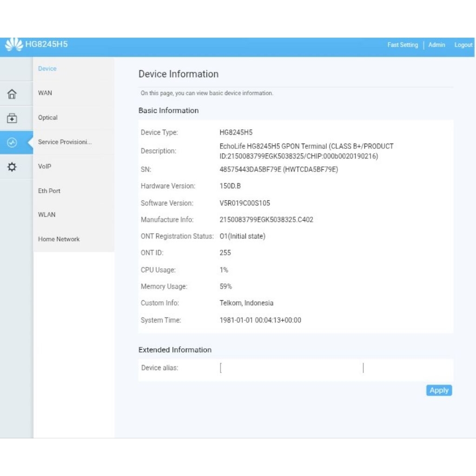Click the Huawei logo in header
This screenshot has height=476, width=476.
tap(13, 45)
